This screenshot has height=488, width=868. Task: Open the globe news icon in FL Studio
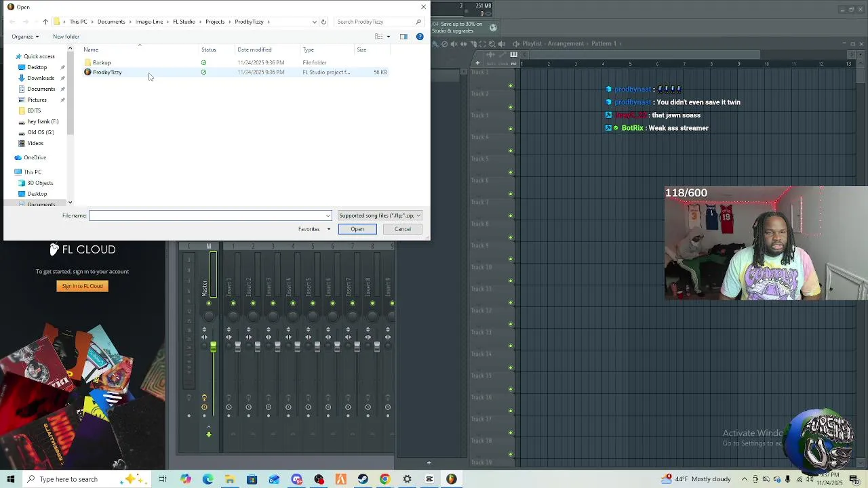[x=493, y=28]
